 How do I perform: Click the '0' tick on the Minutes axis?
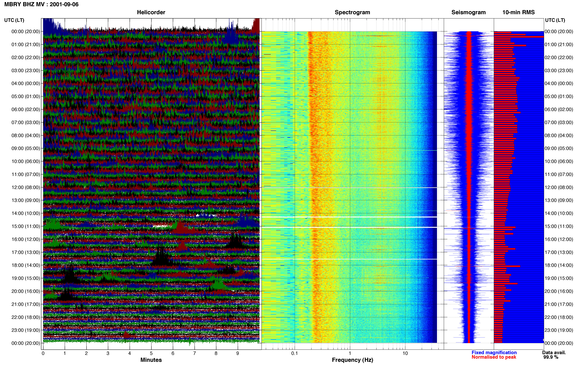click(x=43, y=353)
